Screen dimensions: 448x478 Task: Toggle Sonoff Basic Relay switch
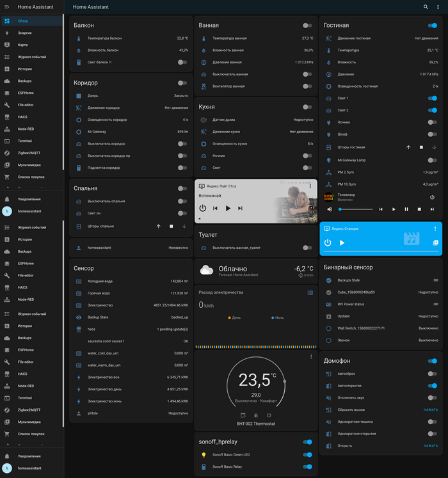[x=307, y=466]
